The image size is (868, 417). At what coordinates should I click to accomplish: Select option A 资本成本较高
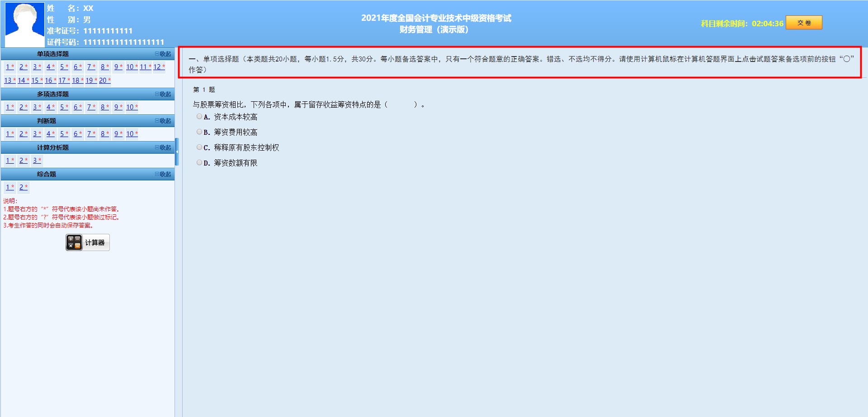pyautogui.click(x=199, y=117)
